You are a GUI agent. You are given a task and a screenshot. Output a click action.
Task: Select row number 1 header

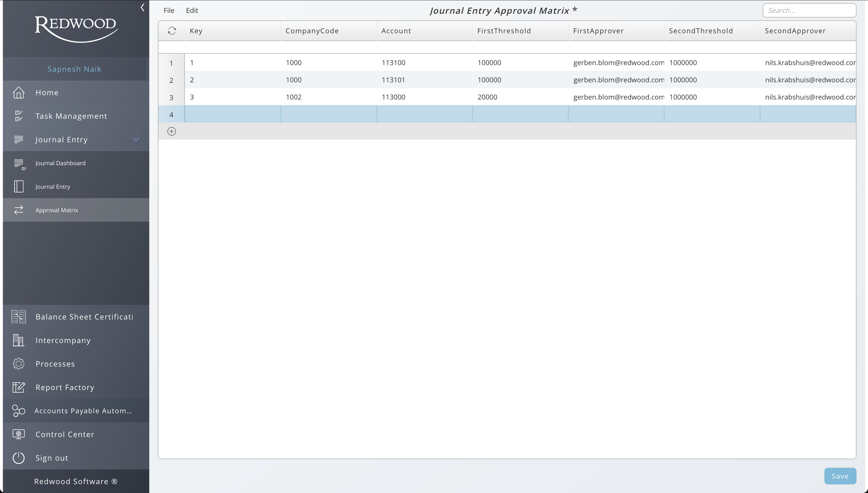171,63
